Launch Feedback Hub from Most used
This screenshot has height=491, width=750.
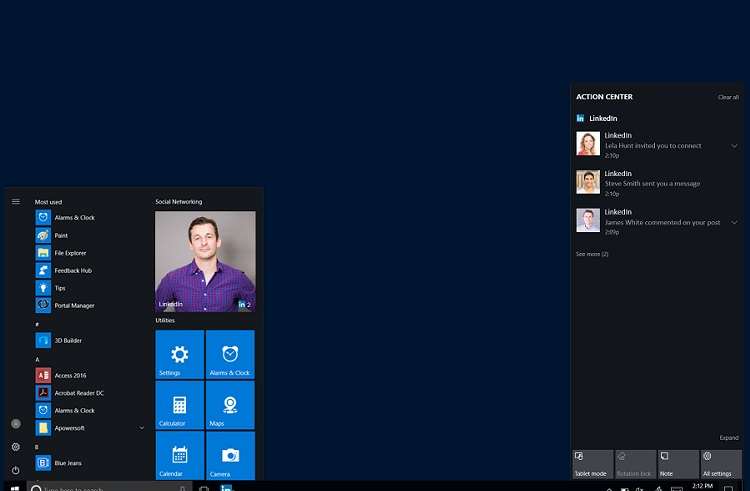64,270
